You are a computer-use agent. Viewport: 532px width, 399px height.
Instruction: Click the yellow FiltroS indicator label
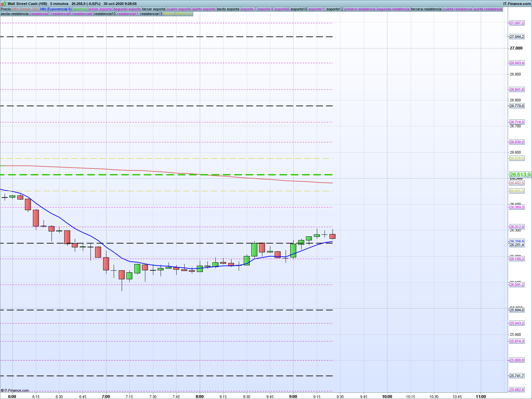coord(169,14)
